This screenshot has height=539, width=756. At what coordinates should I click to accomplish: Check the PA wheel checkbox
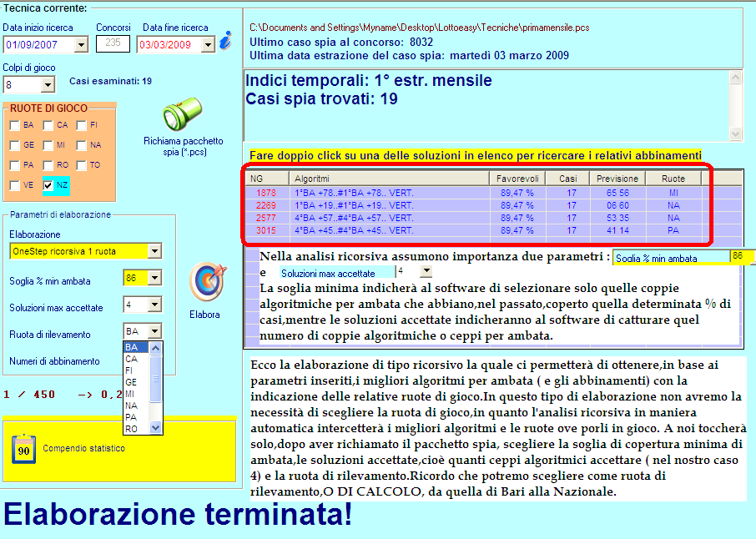click(x=14, y=165)
